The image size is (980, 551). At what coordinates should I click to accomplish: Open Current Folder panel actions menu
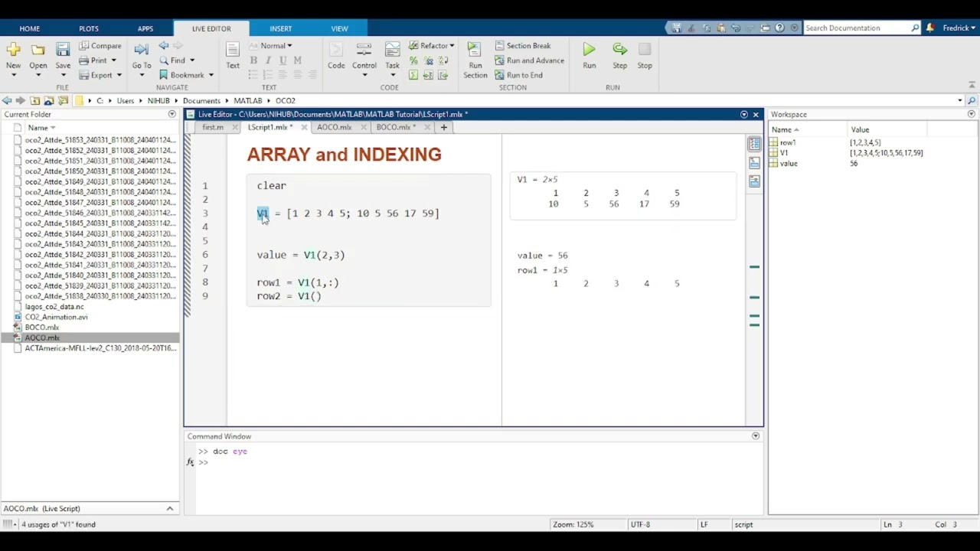coord(171,114)
